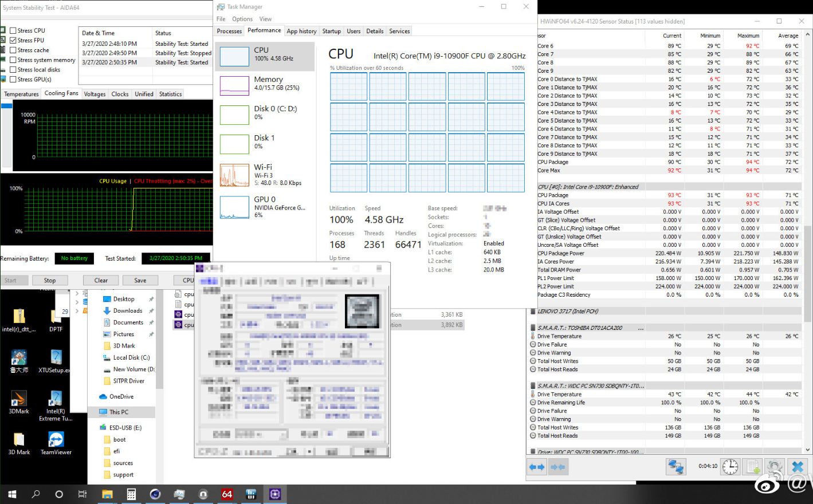813x504 pixels.
Task: Open Calculator from the taskbar
Action: [131, 494]
